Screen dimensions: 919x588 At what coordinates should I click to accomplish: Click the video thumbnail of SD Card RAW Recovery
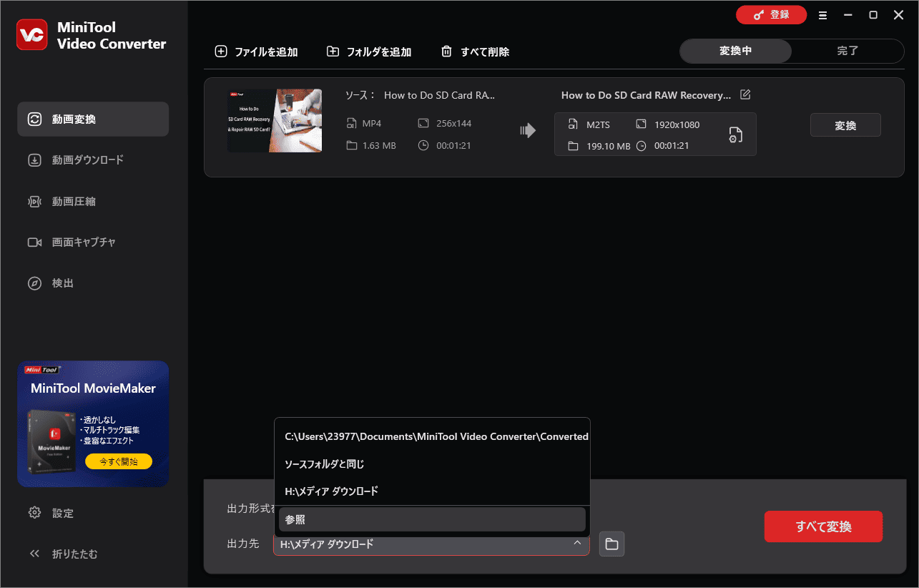tap(275, 120)
